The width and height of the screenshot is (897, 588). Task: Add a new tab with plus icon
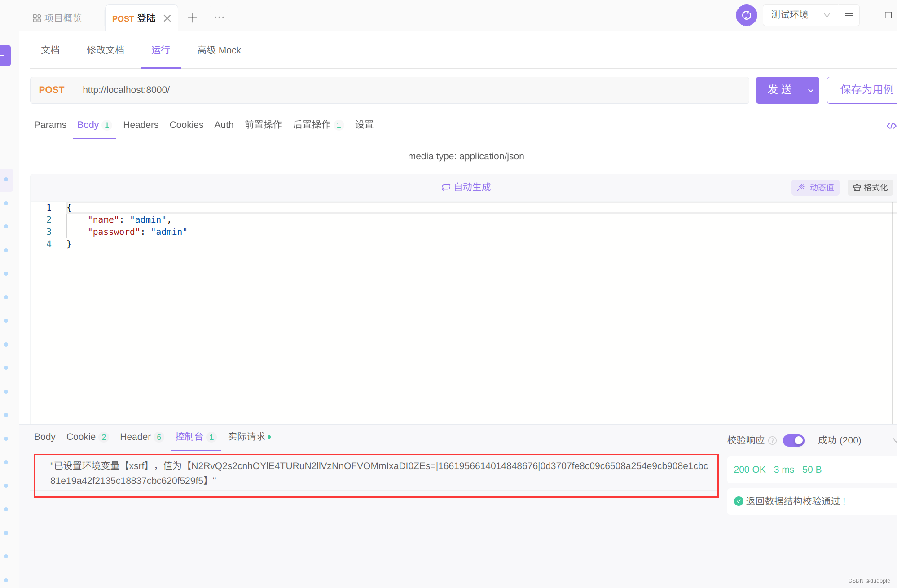[192, 18]
